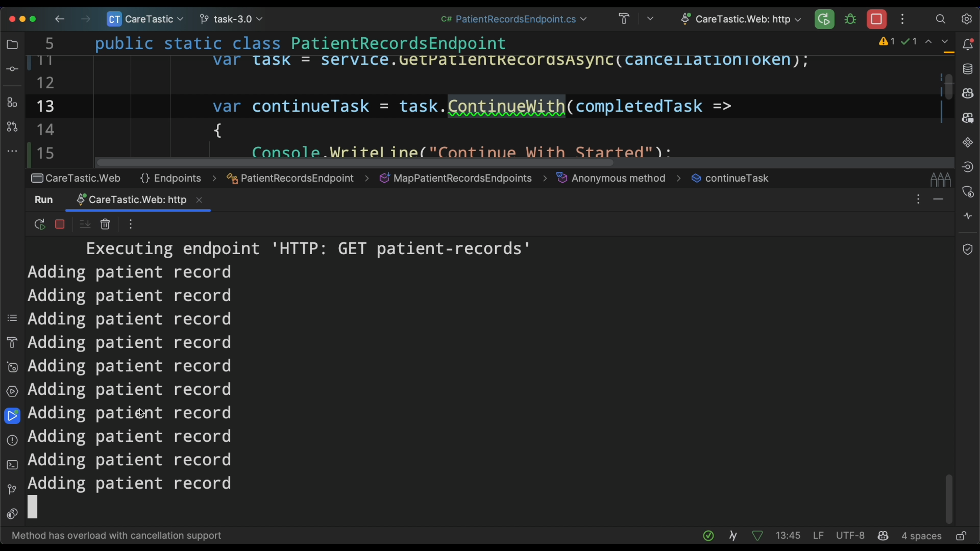The height and width of the screenshot is (551, 980).
Task: Clear console output with the trash icon
Action: click(105, 224)
